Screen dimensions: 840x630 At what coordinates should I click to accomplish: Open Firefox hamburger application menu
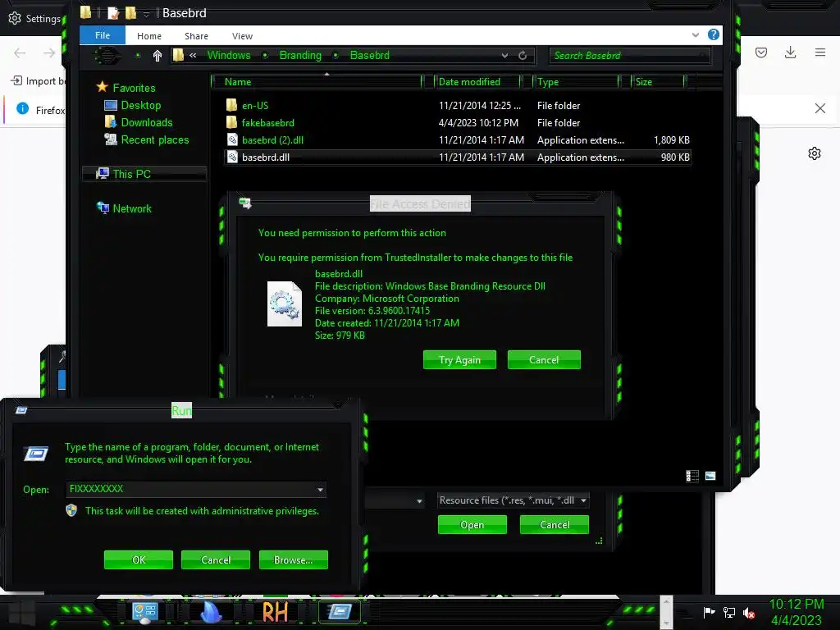click(x=820, y=52)
